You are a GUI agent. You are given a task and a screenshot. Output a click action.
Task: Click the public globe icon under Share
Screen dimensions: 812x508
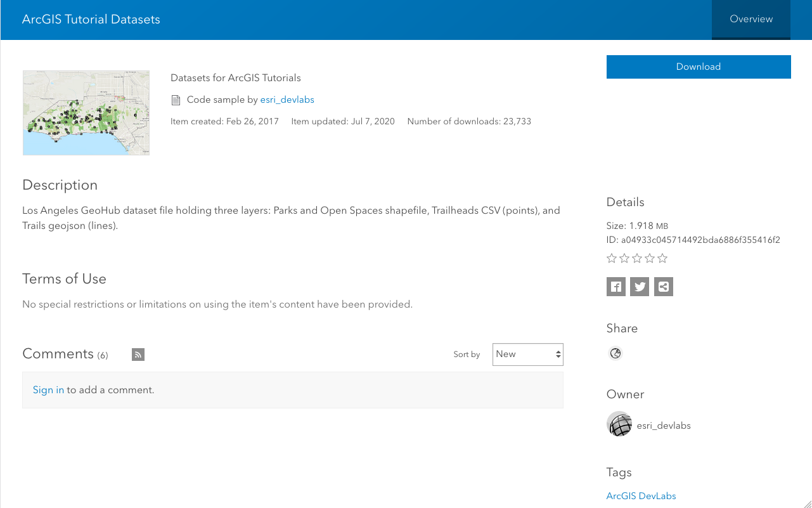click(x=615, y=354)
